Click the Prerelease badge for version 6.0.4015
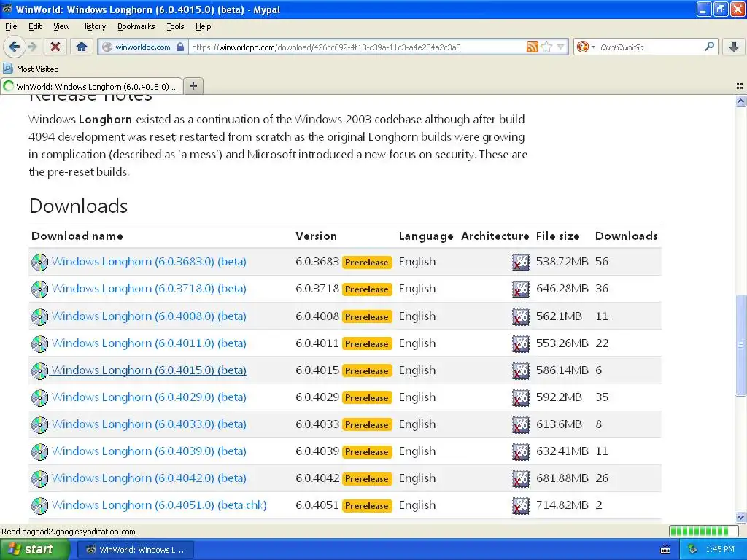Image resolution: width=747 pixels, height=560 pixels. pyautogui.click(x=367, y=371)
